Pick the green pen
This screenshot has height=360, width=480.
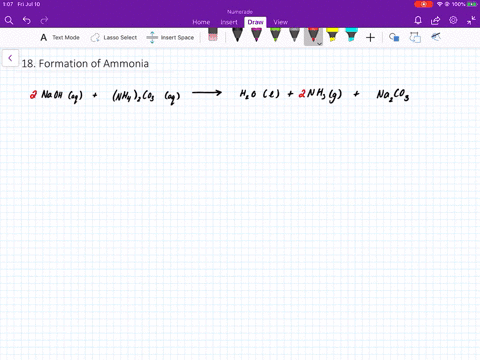[275, 35]
